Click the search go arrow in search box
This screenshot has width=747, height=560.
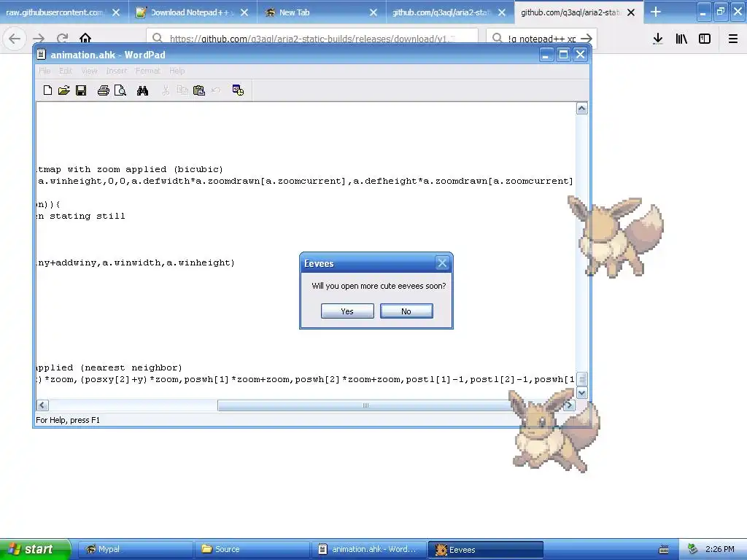click(587, 39)
